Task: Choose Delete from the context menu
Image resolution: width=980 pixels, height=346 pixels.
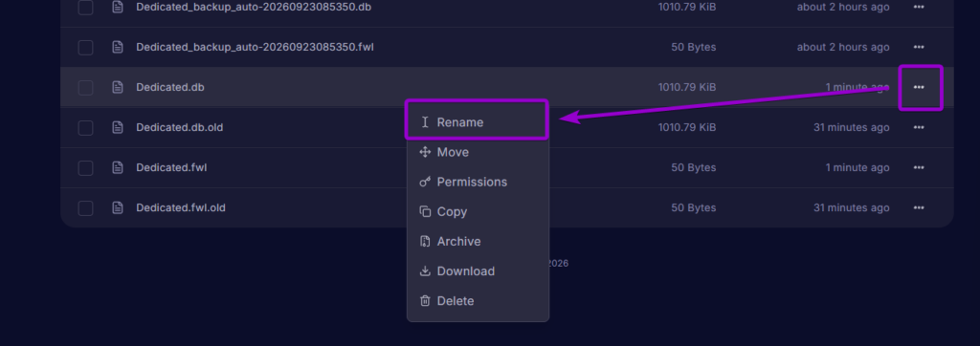Action: [x=478, y=301]
